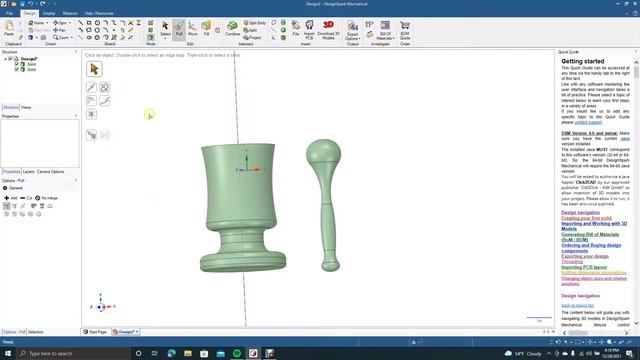
Task: Click the Pan tool
Action: point(60,30)
